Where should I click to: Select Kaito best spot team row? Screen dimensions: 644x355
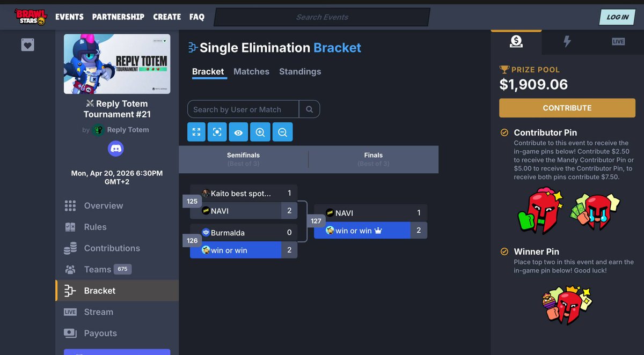pos(243,193)
